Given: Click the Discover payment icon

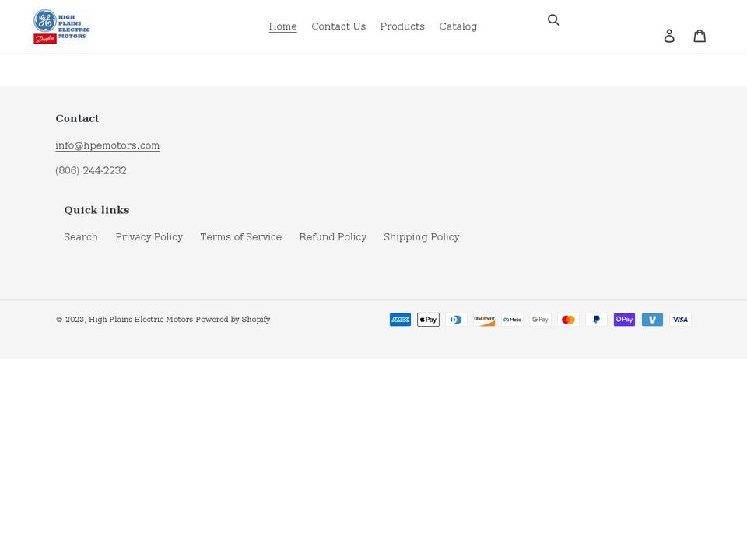Looking at the screenshot, I should point(484,320).
